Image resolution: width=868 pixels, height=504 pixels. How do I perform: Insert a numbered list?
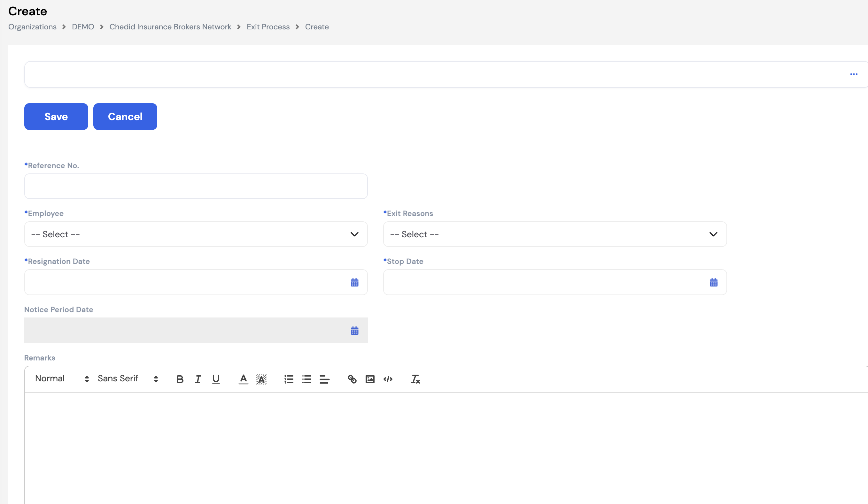coord(289,379)
